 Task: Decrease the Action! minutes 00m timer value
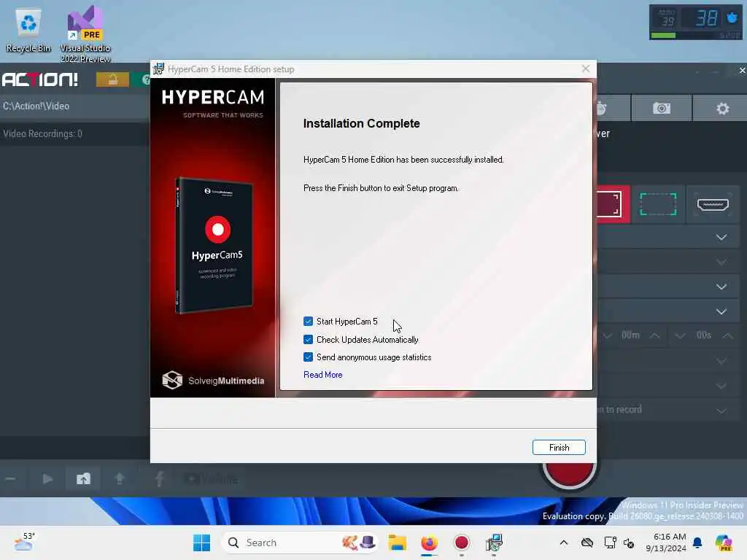pos(608,335)
